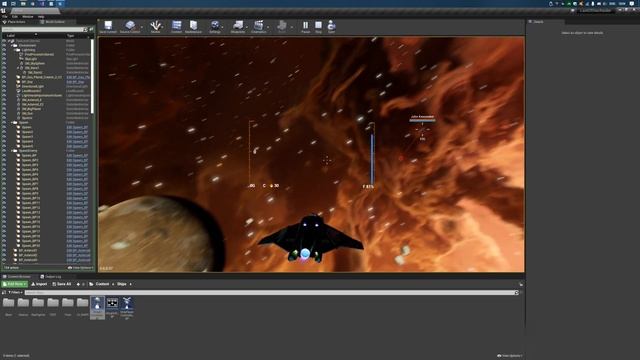Click the greyed-out Build toolbar icon
Screen dimensions: 640x360
pyautogui.click(x=282, y=27)
